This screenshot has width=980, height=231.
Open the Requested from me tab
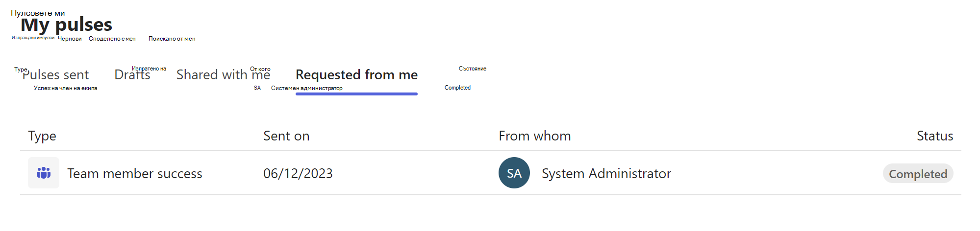coord(356,75)
